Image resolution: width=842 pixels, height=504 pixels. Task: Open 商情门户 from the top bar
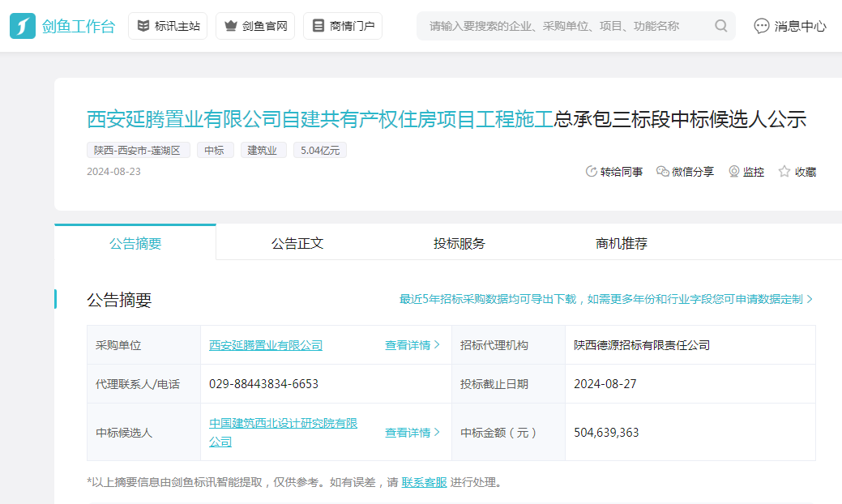[x=343, y=26]
